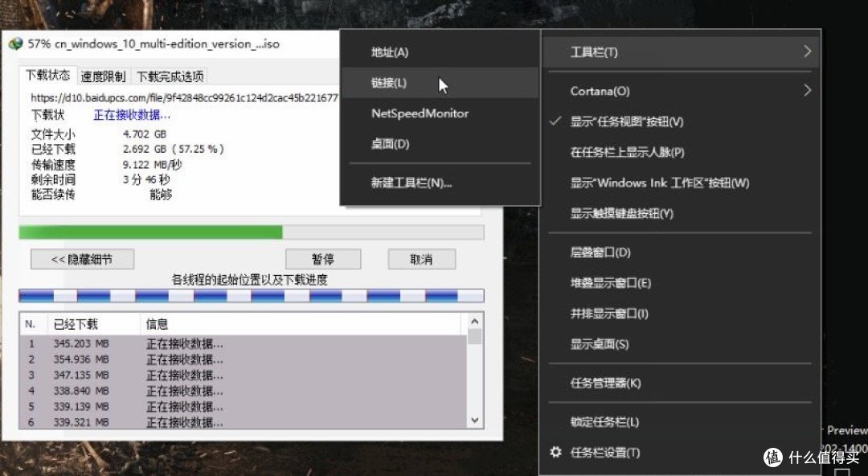Collapse details with the 隐藏细节 button
The image size is (868, 476).
(82, 259)
